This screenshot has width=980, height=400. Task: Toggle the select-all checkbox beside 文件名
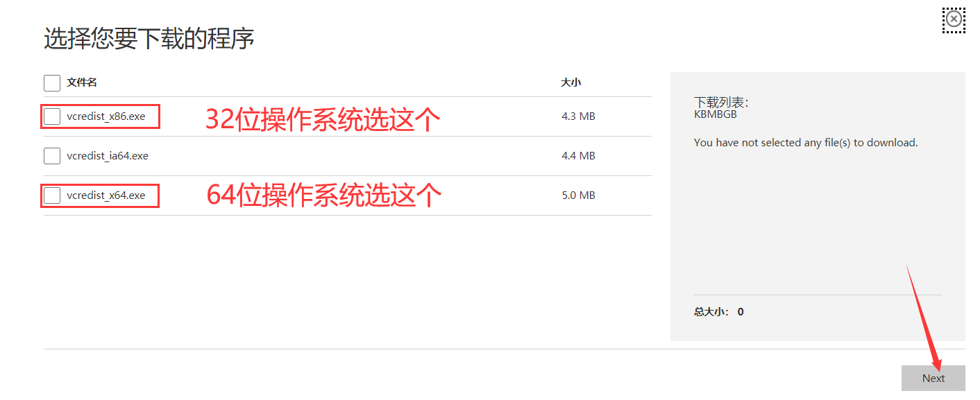(x=52, y=83)
